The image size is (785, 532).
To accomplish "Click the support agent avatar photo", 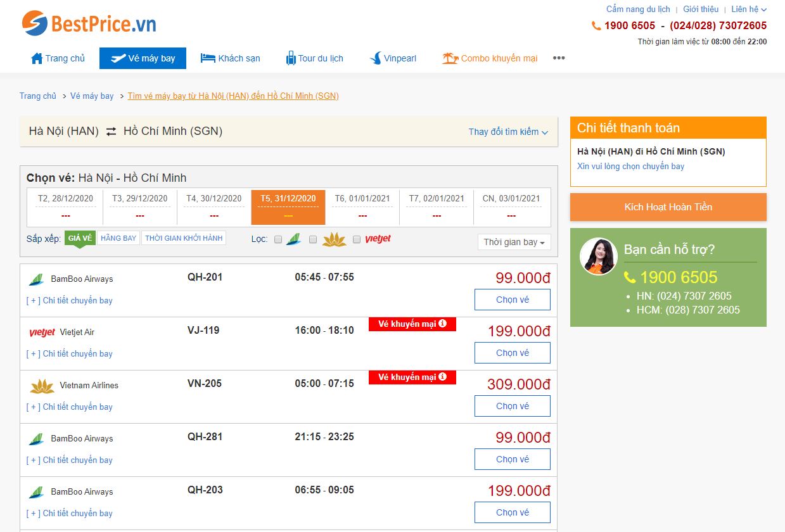I will pos(598,256).
